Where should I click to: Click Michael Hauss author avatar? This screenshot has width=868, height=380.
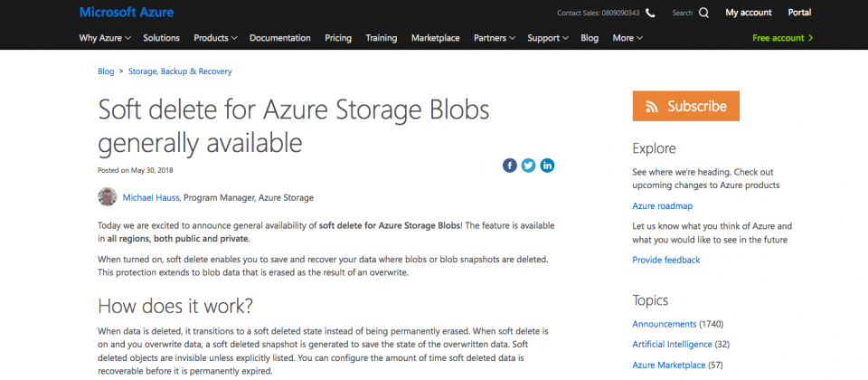(x=107, y=196)
